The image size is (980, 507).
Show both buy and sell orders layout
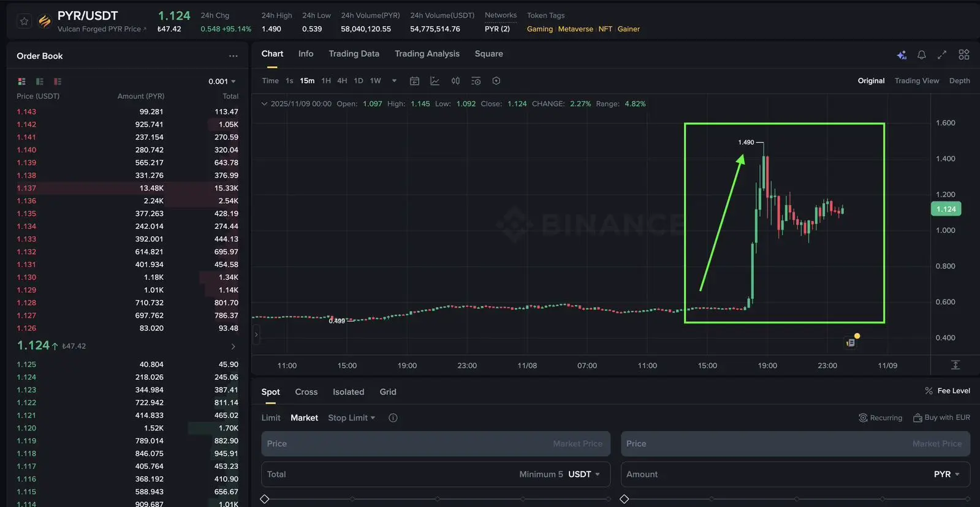coord(22,81)
